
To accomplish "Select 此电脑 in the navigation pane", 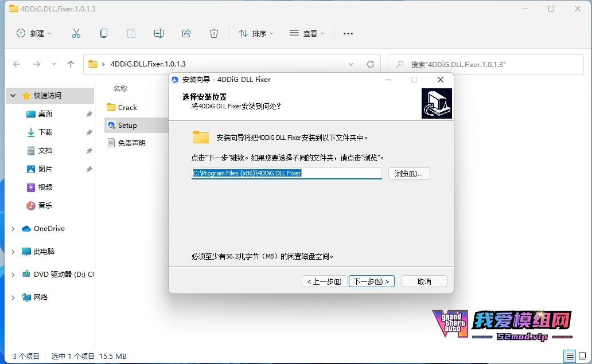I will (x=44, y=252).
